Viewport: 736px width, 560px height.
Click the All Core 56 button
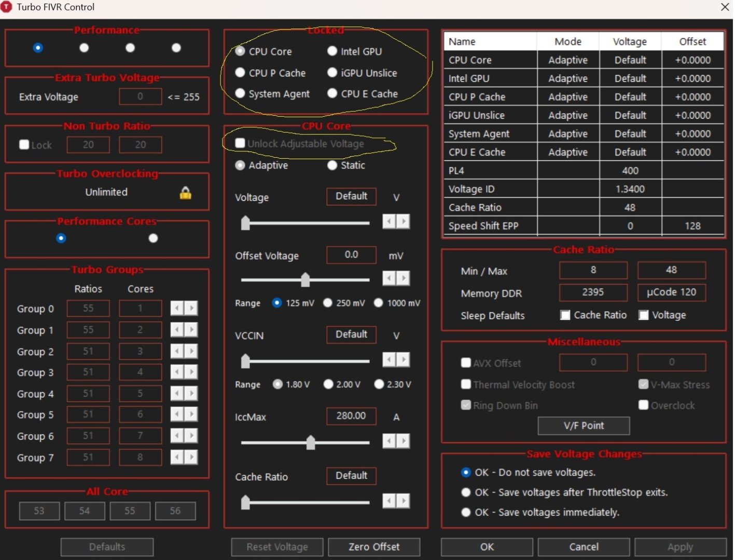pos(175,511)
